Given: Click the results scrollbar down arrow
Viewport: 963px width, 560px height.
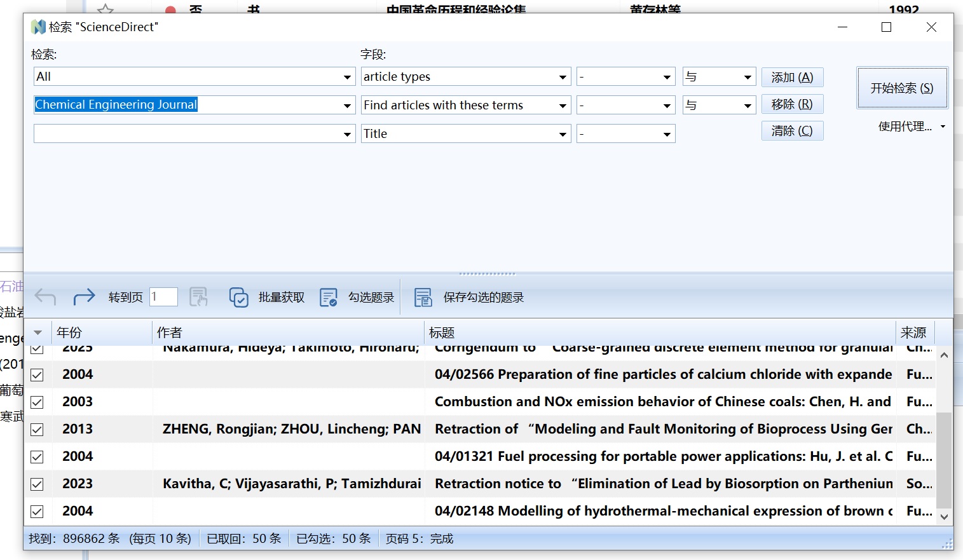Looking at the screenshot, I should click(944, 517).
